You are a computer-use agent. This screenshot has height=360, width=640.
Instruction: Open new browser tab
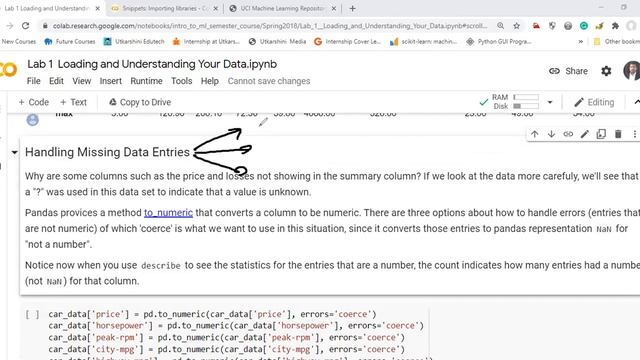pos(352,8)
